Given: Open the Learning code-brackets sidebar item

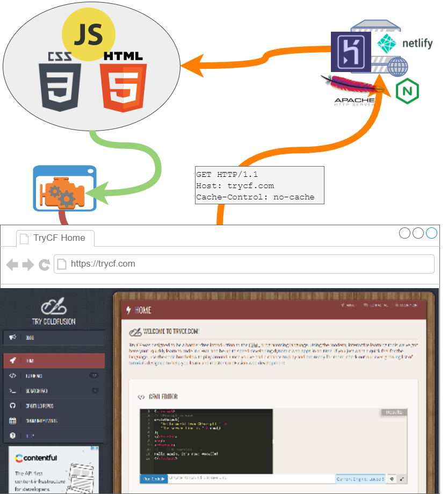Looking at the screenshot, I should click(x=54, y=376).
